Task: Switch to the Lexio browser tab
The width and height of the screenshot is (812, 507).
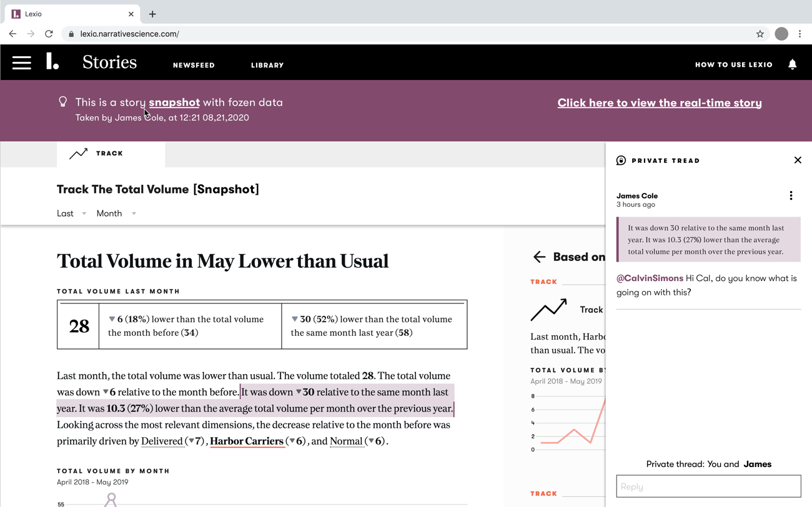Action: pyautogui.click(x=72, y=14)
